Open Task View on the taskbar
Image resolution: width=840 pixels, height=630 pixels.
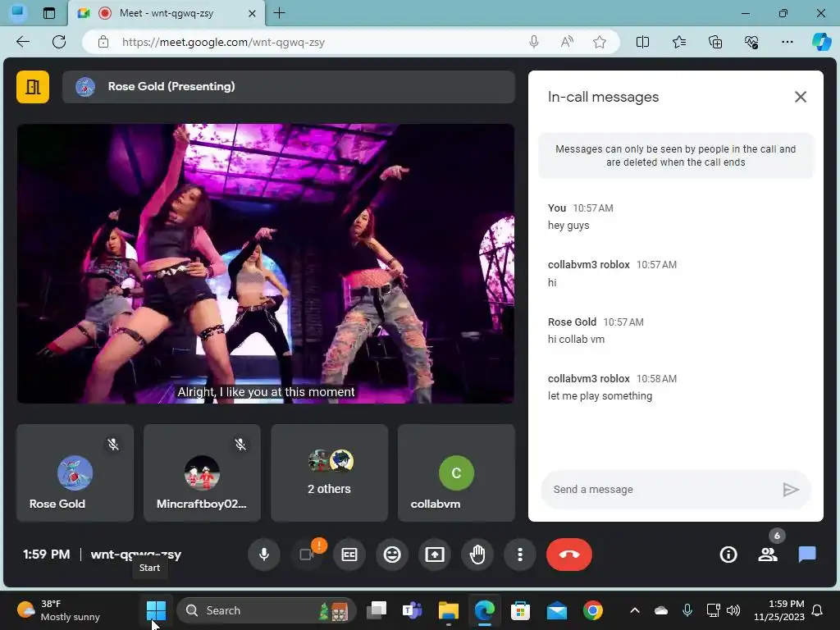[376, 610]
